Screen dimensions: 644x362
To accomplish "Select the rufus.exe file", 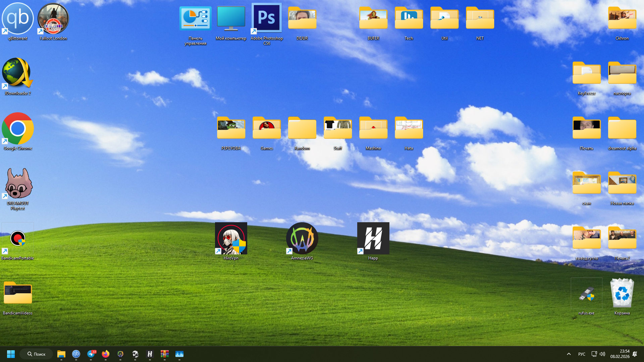I will [x=586, y=294].
